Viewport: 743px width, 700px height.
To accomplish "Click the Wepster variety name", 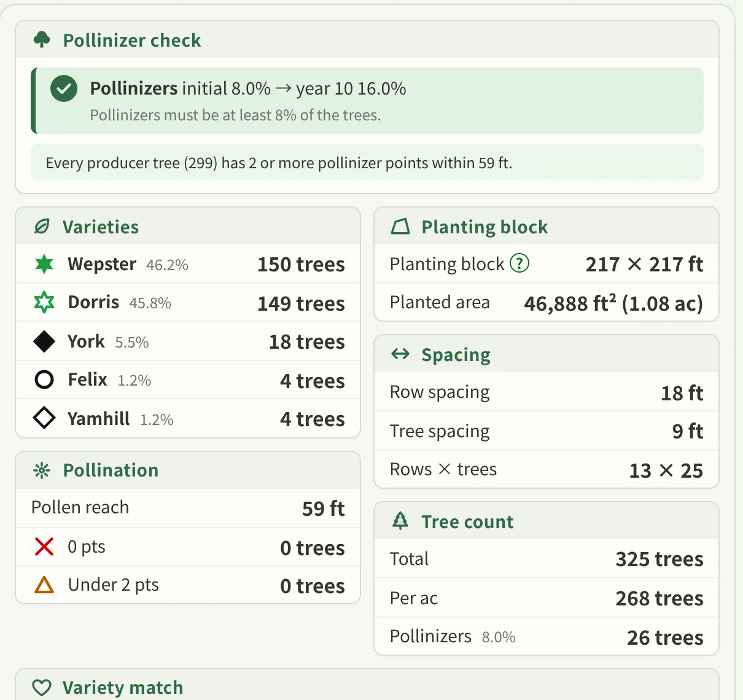I will click(x=102, y=264).
